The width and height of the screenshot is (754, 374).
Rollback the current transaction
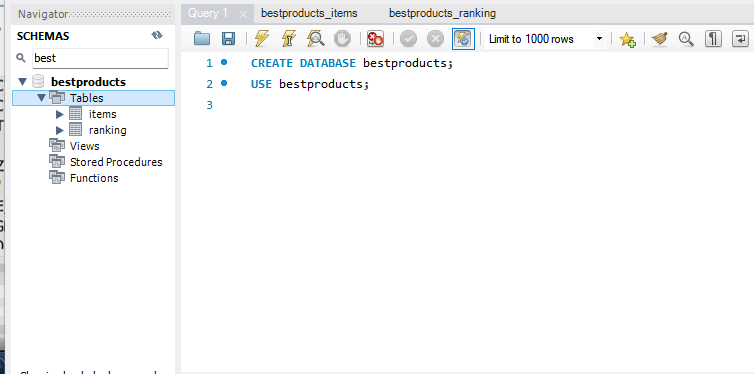[x=435, y=38]
